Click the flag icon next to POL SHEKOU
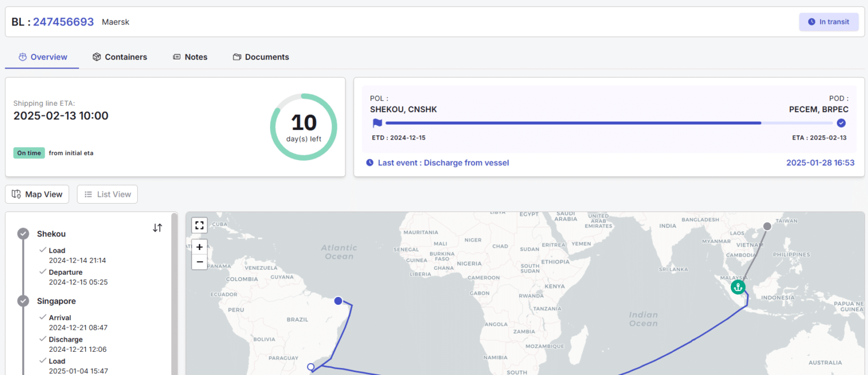Viewport: 868px width, 375px height. pyautogui.click(x=377, y=123)
